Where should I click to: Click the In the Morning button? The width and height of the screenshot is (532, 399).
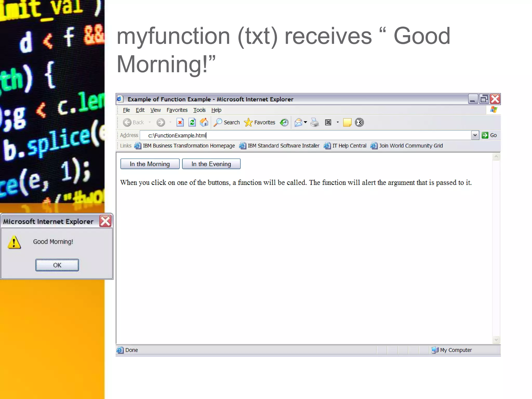pyautogui.click(x=150, y=164)
